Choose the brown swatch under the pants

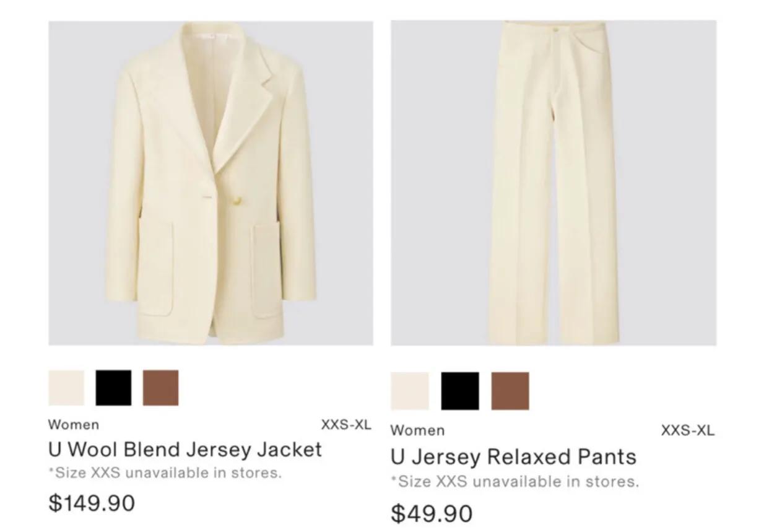510,391
